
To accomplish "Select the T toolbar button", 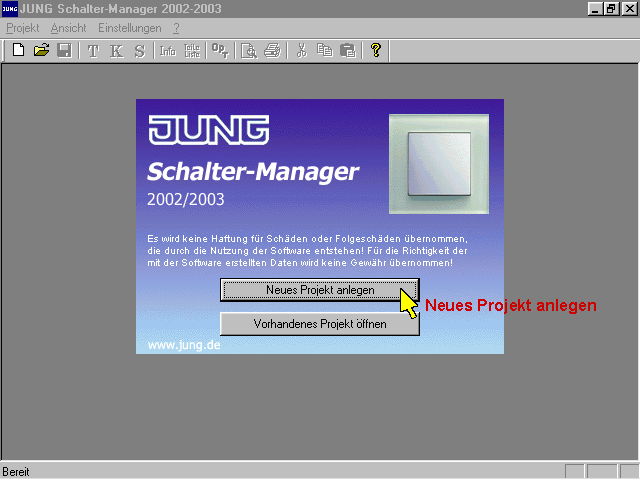I will coord(93,51).
